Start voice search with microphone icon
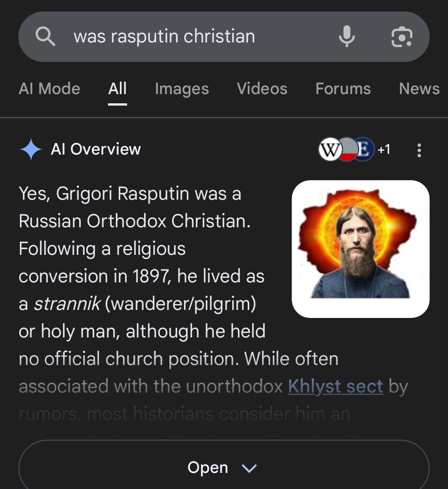The width and height of the screenshot is (448, 489). (347, 37)
